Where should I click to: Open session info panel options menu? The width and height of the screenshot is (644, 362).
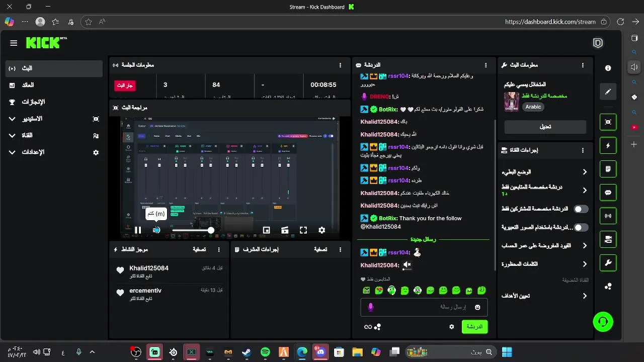pos(341,65)
